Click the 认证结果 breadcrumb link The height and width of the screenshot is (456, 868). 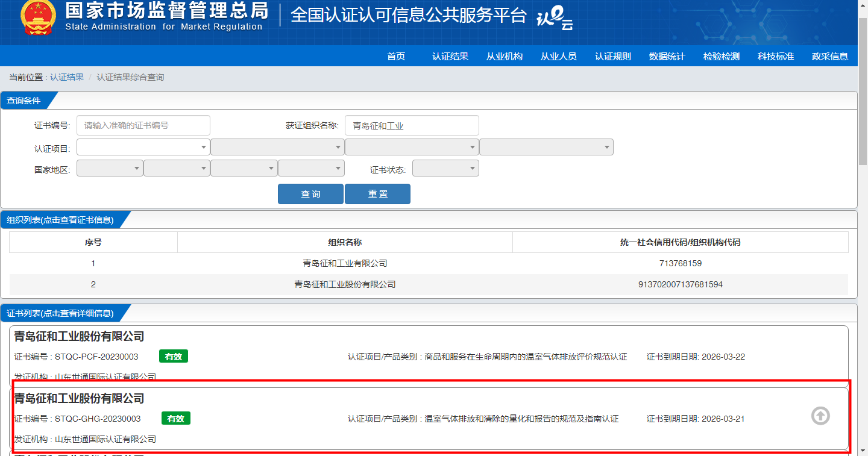click(67, 77)
